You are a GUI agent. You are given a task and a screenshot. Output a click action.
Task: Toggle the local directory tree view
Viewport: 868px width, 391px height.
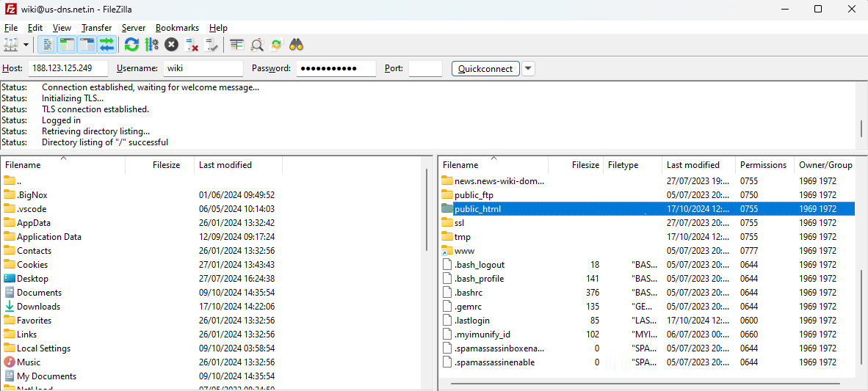pos(68,45)
